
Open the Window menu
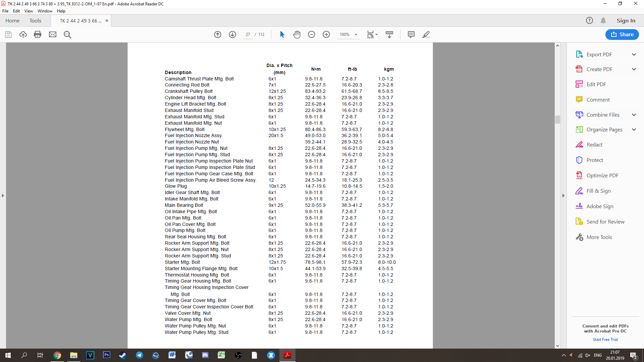click(45, 11)
